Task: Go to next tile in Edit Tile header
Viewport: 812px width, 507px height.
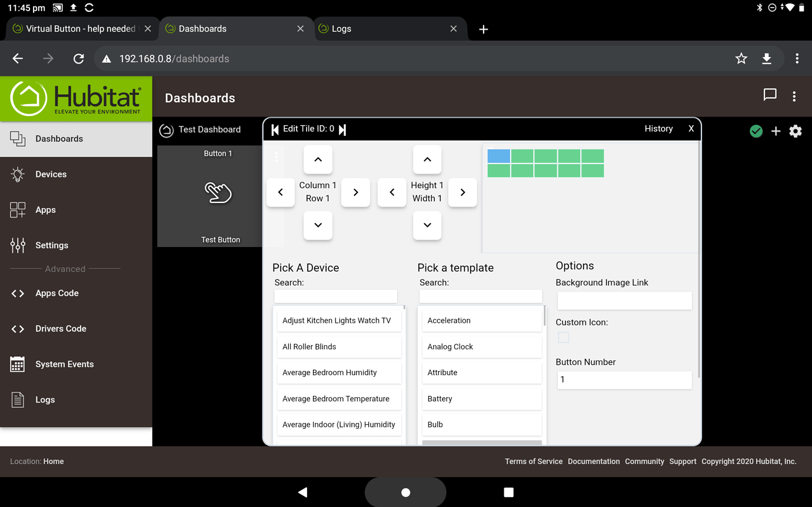Action: pyautogui.click(x=342, y=129)
